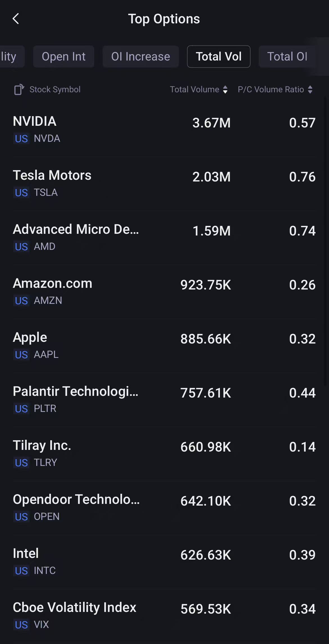Switch to the Open Int tab
This screenshot has width=329, height=644.
coord(64,57)
